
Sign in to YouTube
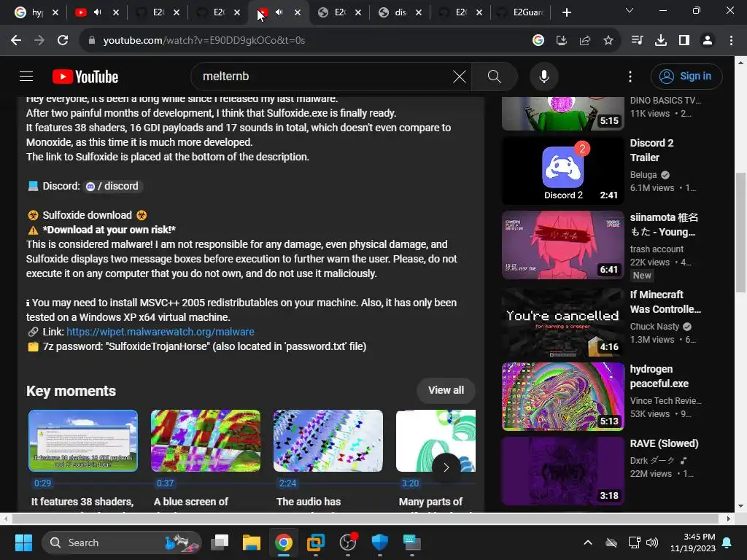686,76
